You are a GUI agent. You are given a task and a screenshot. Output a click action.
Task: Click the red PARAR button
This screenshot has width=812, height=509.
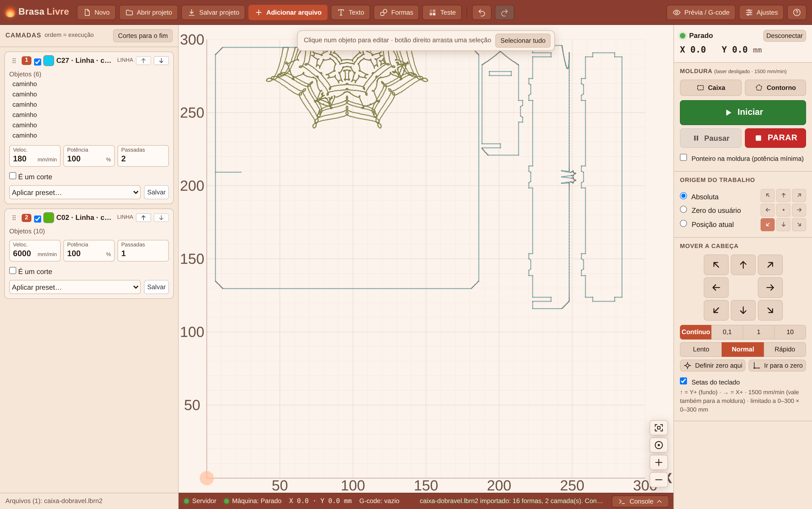click(x=775, y=138)
